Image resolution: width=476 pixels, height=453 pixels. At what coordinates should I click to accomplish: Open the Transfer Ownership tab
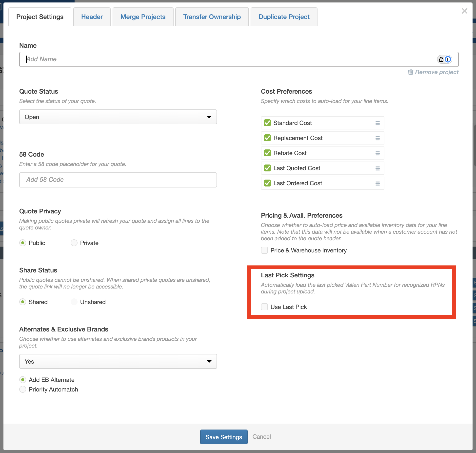212,17
